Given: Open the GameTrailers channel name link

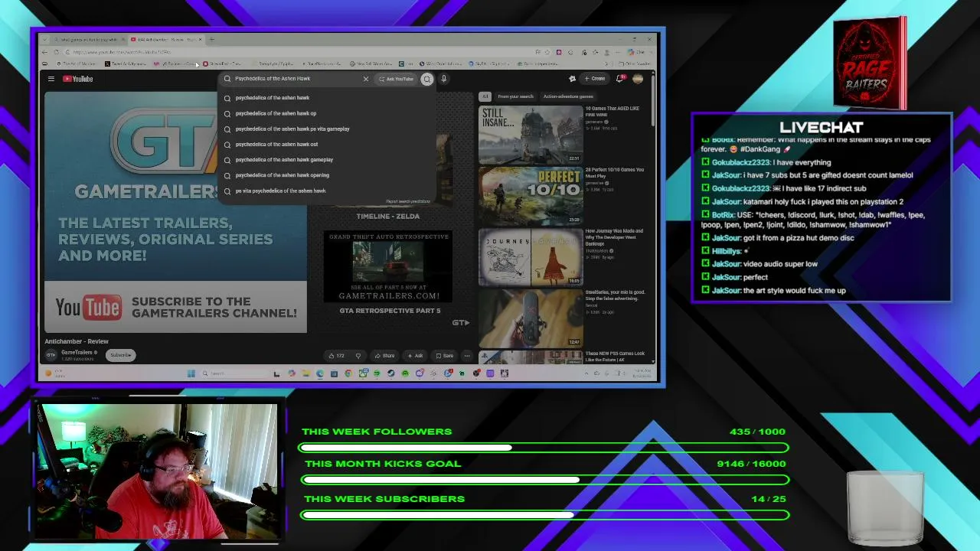Looking at the screenshot, I should (77, 353).
